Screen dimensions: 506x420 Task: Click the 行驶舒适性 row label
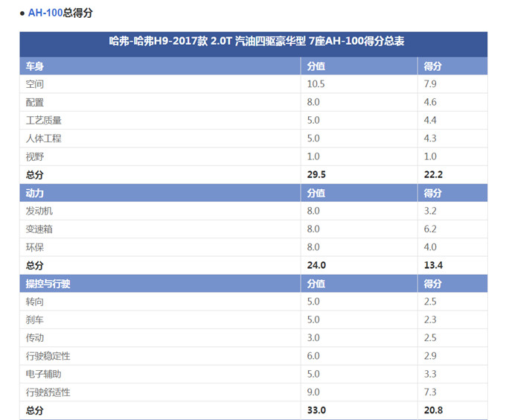pos(48,392)
